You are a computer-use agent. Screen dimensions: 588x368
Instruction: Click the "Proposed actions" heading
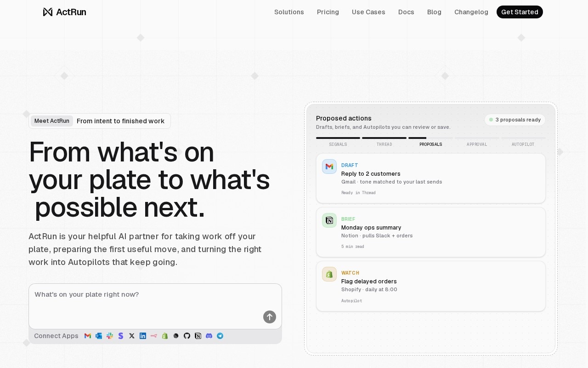point(344,118)
